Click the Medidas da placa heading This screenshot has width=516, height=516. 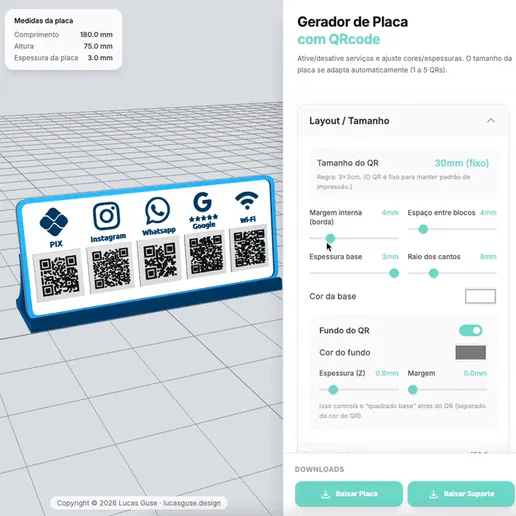pyautogui.click(x=43, y=21)
